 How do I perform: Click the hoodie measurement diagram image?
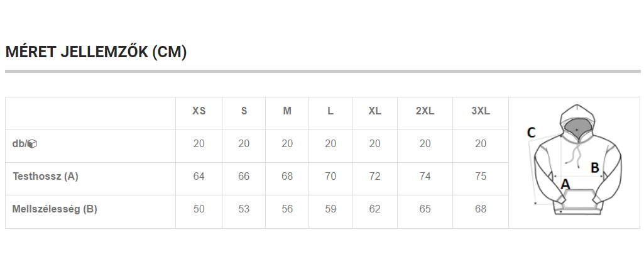click(574, 160)
